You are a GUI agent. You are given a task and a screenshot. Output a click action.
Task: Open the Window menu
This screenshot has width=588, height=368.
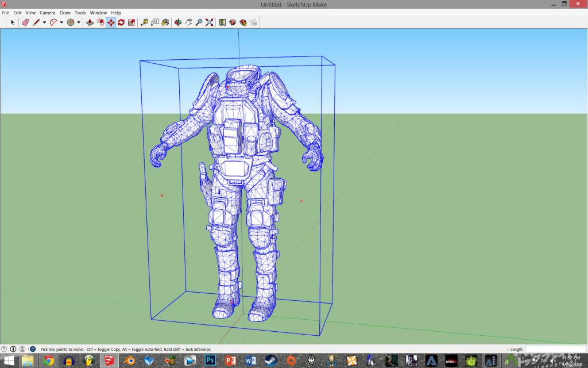98,13
